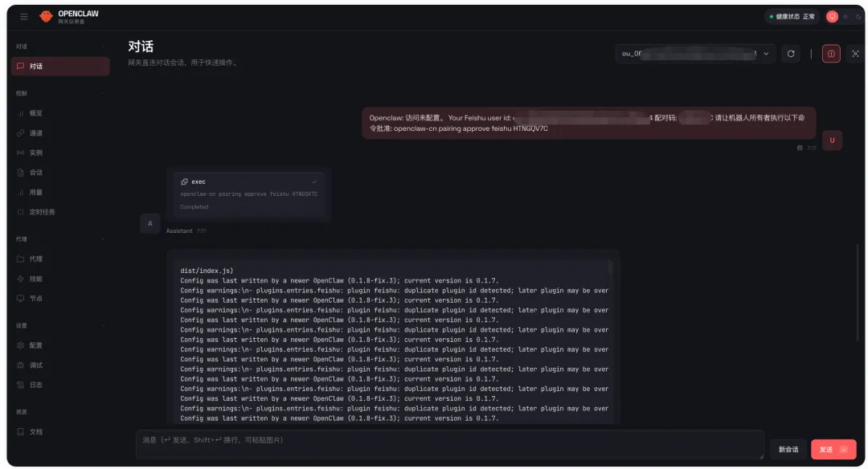
Task: Click the OpenClaw lobster logo
Action: (46, 17)
